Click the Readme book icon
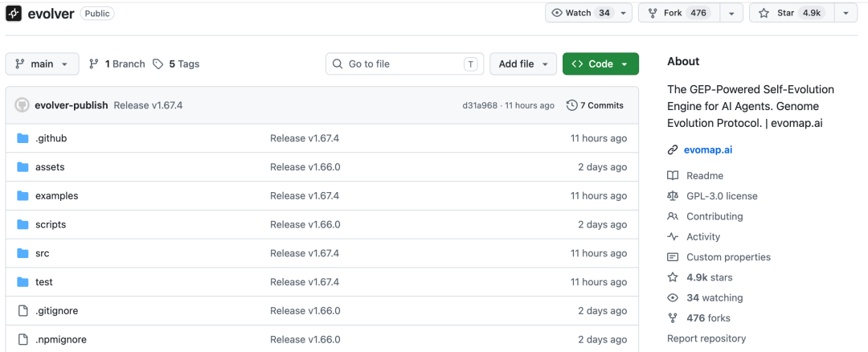Image resolution: width=868 pixels, height=352 pixels. pyautogui.click(x=673, y=176)
